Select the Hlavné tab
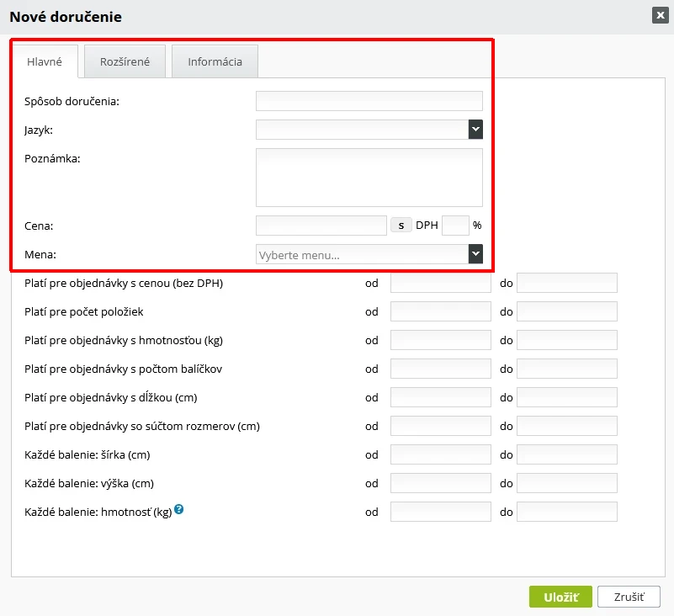The width and height of the screenshot is (674, 616). [x=45, y=61]
